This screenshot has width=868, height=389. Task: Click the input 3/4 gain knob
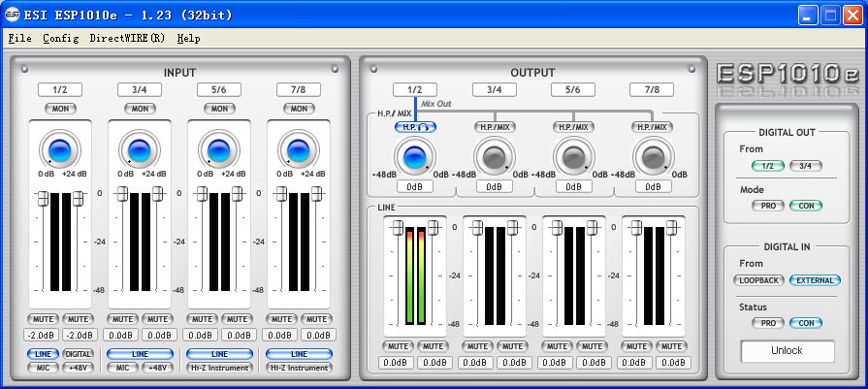[x=140, y=150]
